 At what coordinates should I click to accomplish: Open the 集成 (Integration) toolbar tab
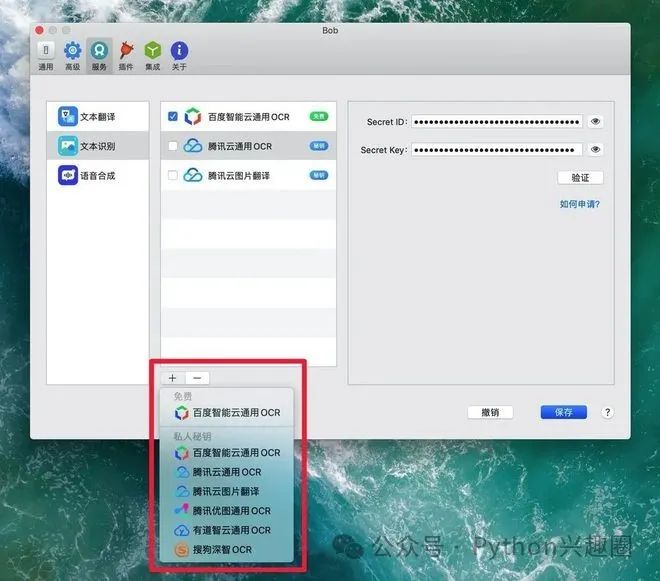[x=152, y=56]
